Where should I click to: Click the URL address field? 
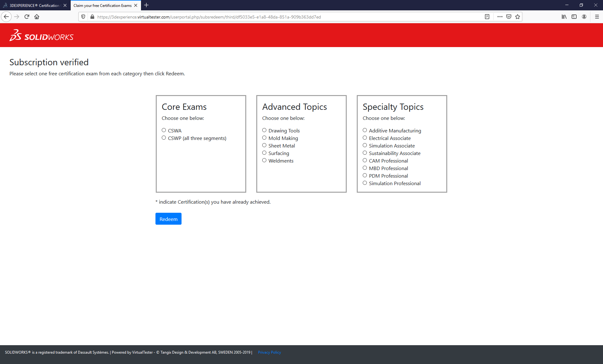coord(283,17)
